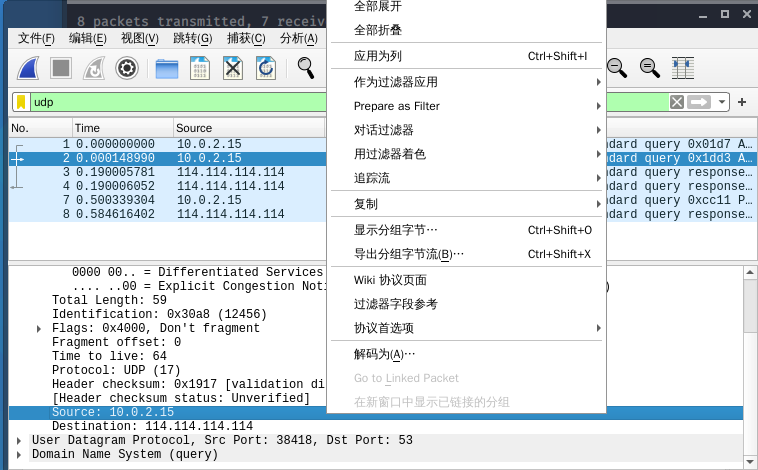Image resolution: width=758 pixels, height=470 pixels.
Task: Open the 复制 submenu
Action: (466, 204)
